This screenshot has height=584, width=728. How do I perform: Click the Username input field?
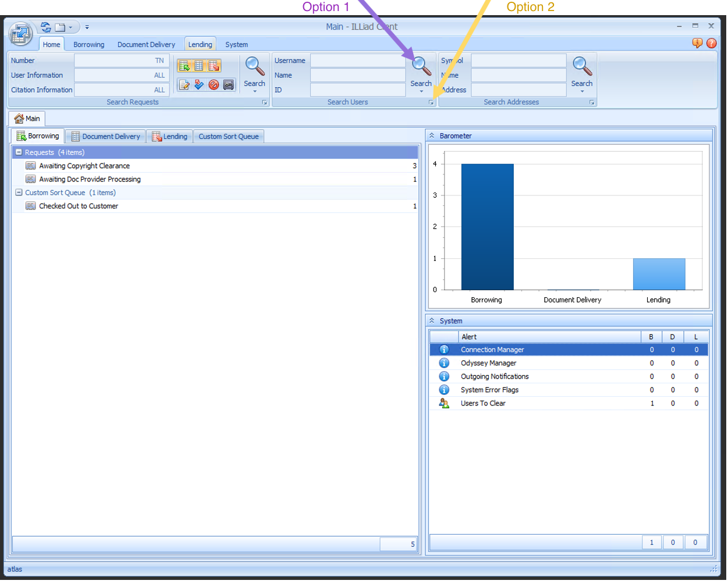click(357, 60)
